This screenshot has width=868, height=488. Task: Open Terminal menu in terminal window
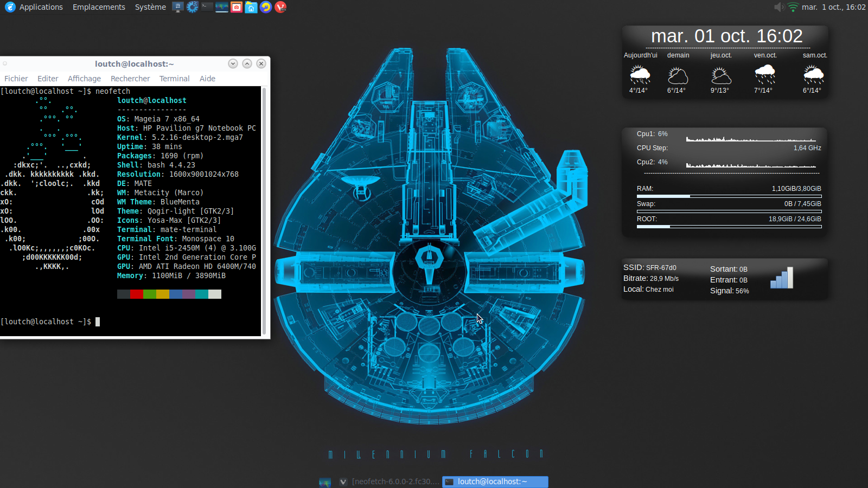tap(174, 79)
